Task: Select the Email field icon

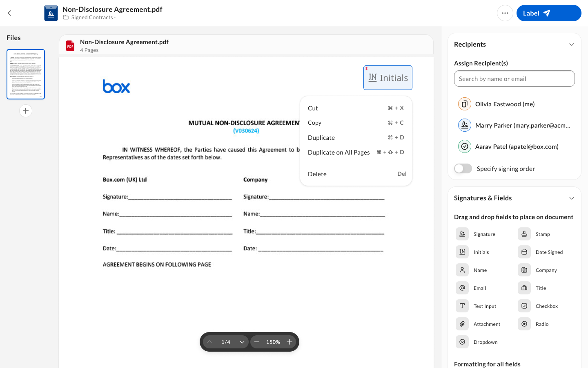Action: [x=462, y=288]
